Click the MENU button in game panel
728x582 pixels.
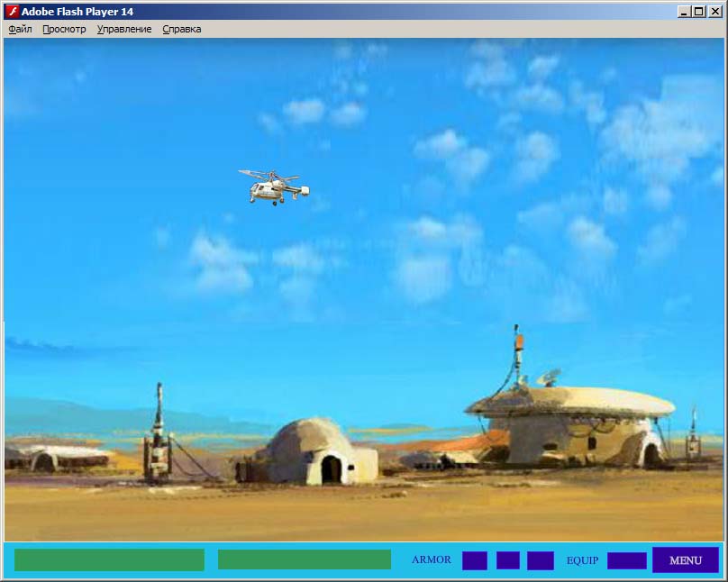pos(686,559)
